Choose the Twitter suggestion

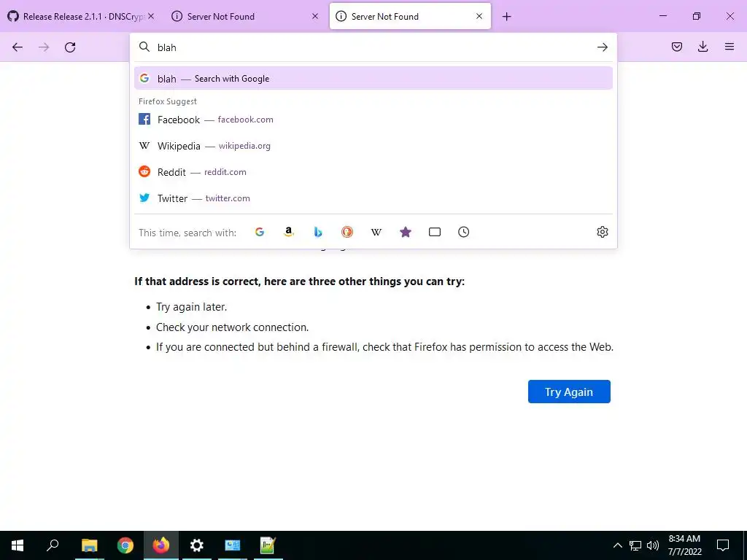pyautogui.click(x=373, y=198)
